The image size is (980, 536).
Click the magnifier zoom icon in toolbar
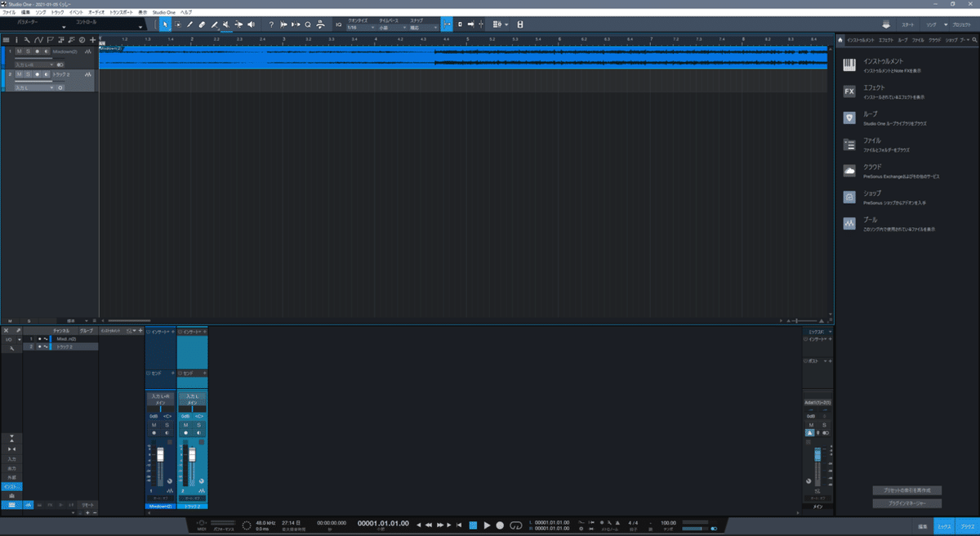308,25
